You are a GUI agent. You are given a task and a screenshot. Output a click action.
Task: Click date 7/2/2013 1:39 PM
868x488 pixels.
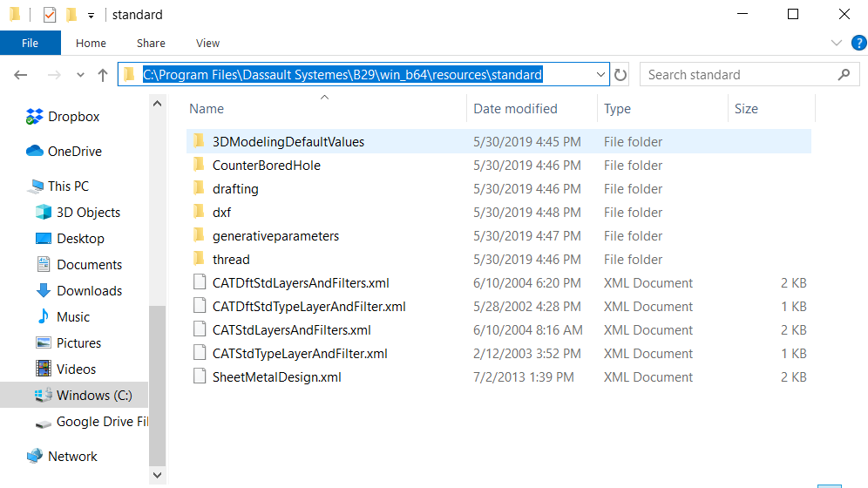524,377
